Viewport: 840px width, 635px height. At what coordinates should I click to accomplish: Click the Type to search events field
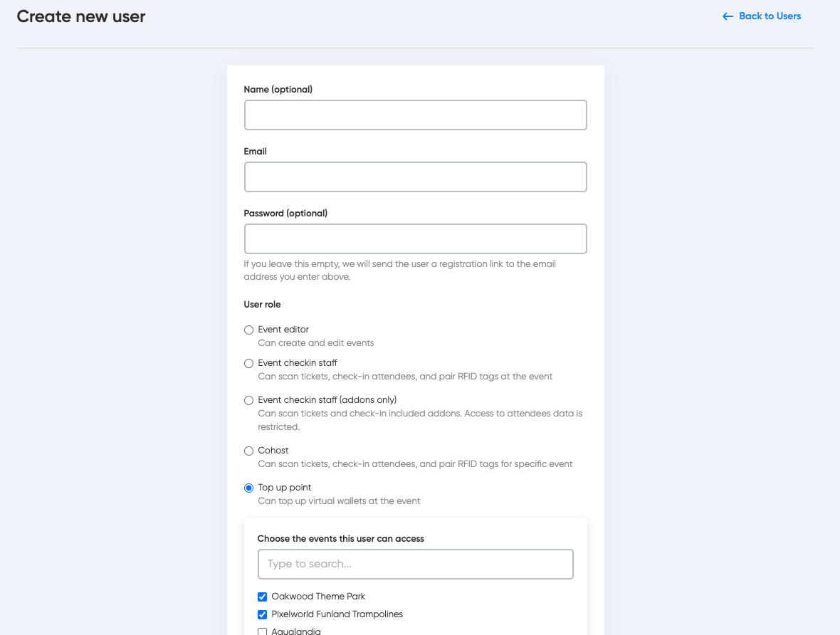point(415,564)
